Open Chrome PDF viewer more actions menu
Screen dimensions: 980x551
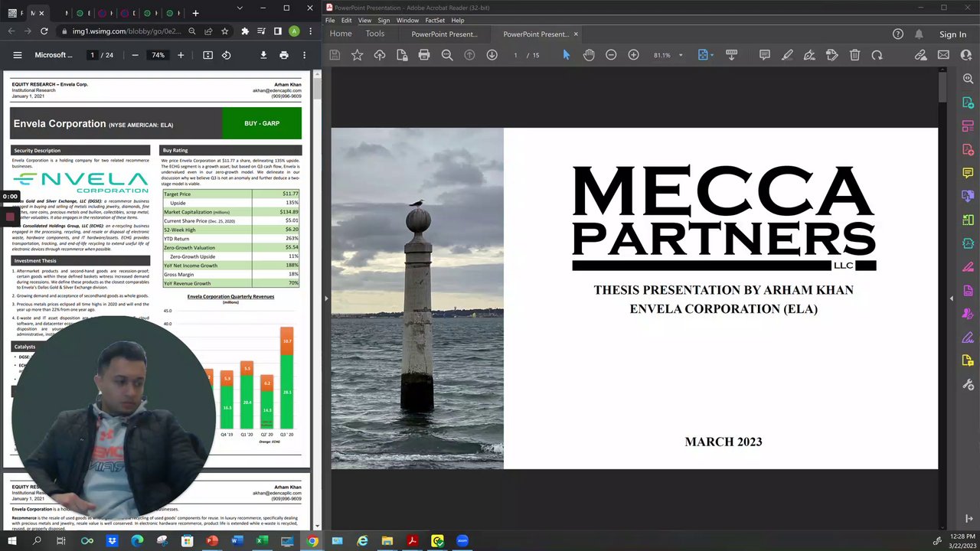coord(304,55)
